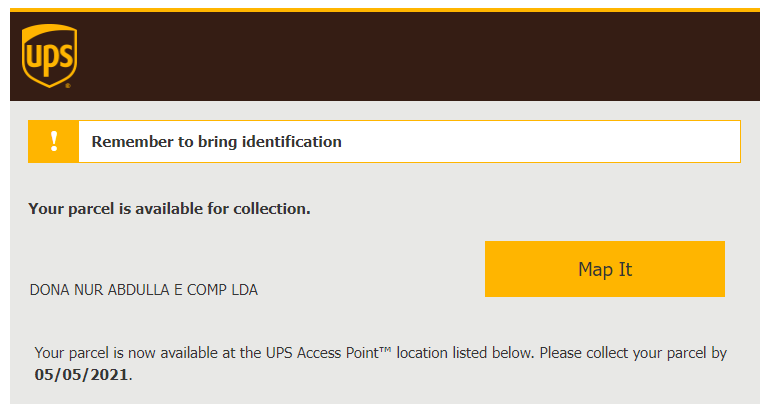
Task: Click the dark brown header bar
Action: tap(385, 57)
